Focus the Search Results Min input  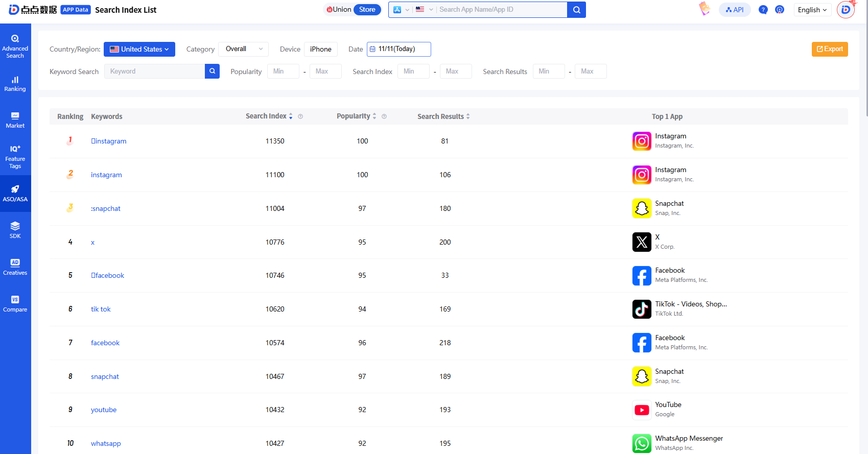pos(549,71)
